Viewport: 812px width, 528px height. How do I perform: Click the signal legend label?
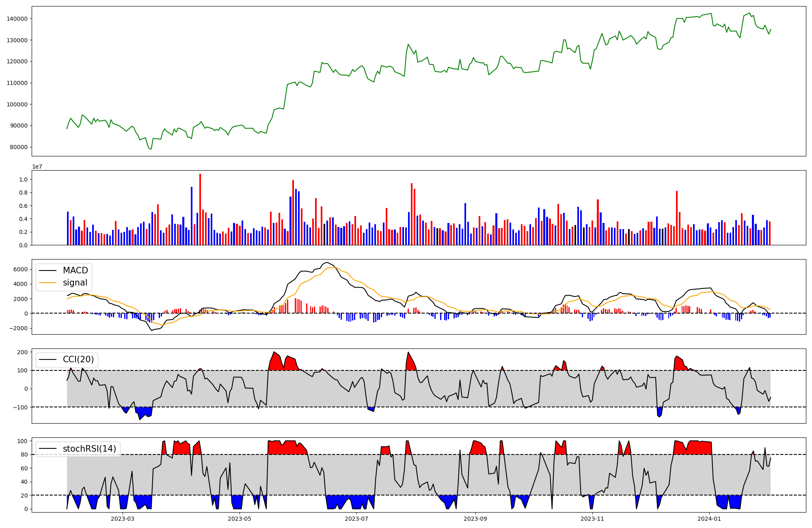pyautogui.click(x=75, y=283)
